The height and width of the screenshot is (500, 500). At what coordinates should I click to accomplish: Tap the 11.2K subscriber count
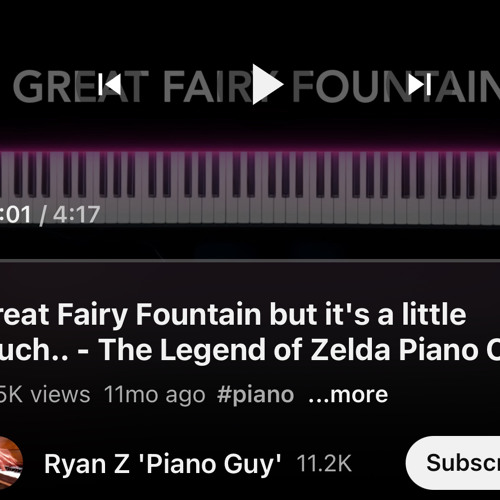click(324, 463)
